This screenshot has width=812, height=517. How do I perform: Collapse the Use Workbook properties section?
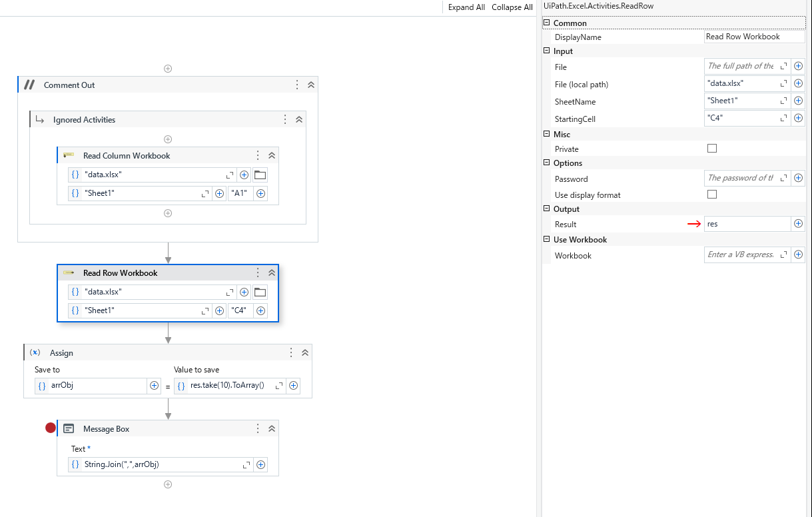[547, 239]
